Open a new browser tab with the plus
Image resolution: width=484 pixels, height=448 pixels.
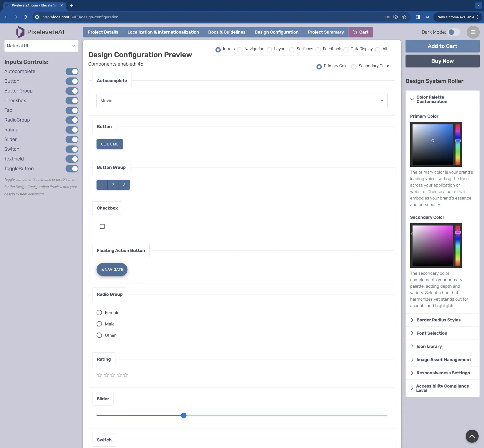71,5
